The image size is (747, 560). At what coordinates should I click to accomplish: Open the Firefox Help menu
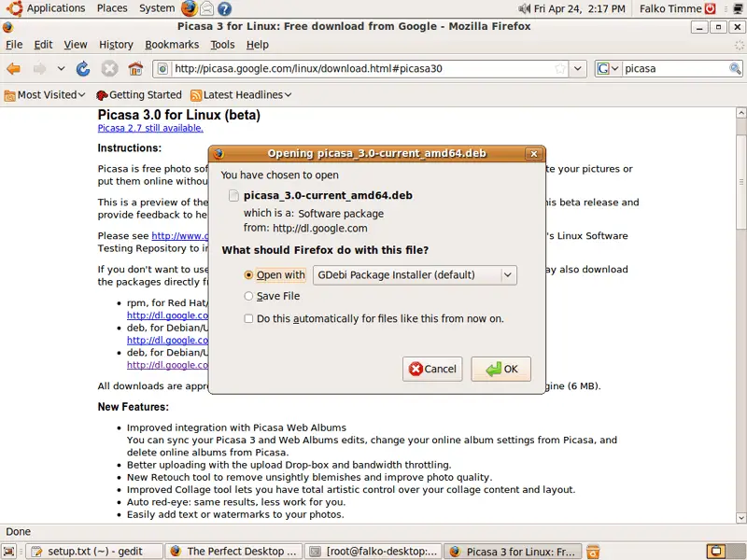pos(258,45)
